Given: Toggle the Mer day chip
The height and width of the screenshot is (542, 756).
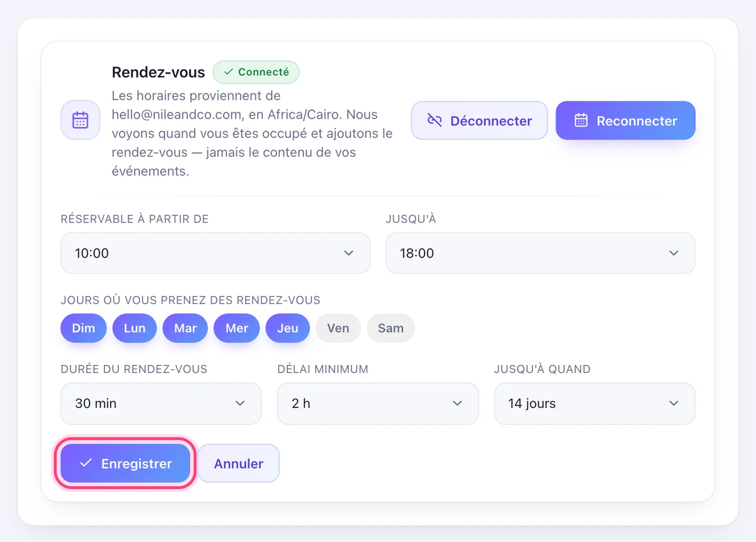Looking at the screenshot, I should [x=237, y=328].
